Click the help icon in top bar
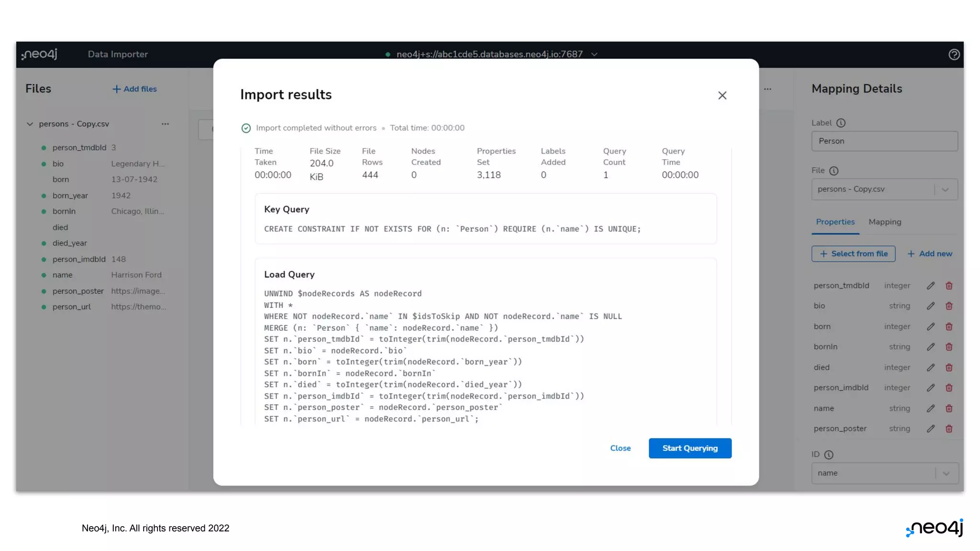980x551 pixels. pos(954,55)
